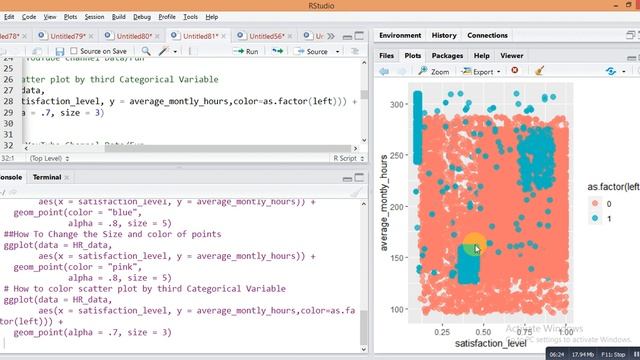Viewport: 640px width, 360px height.
Task: Click editor horizontal scrollbar thumb
Action: pyautogui.click(x=227, y=148)
